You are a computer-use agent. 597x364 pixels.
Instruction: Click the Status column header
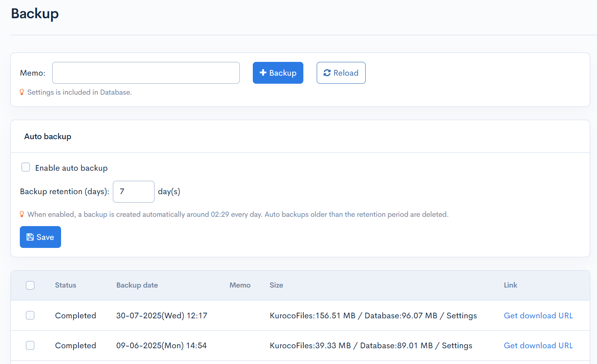66,285
